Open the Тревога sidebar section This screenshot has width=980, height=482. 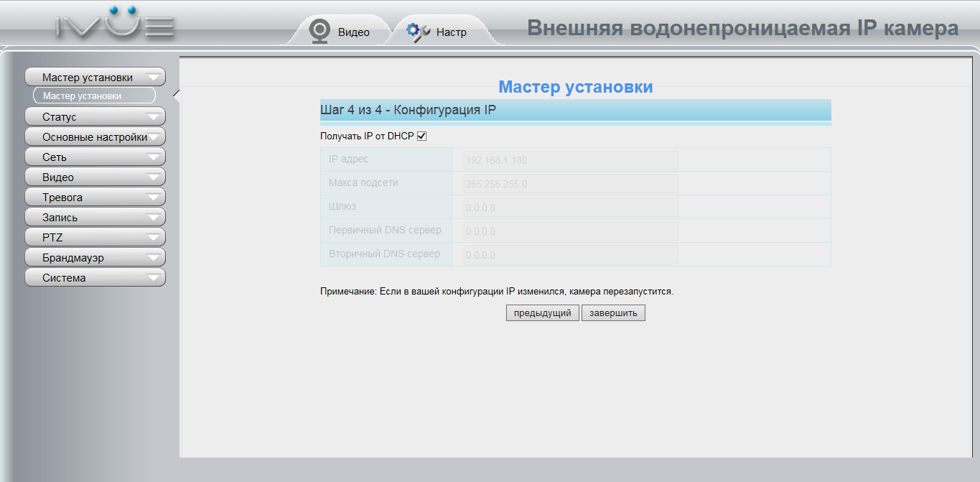(95, 197)
